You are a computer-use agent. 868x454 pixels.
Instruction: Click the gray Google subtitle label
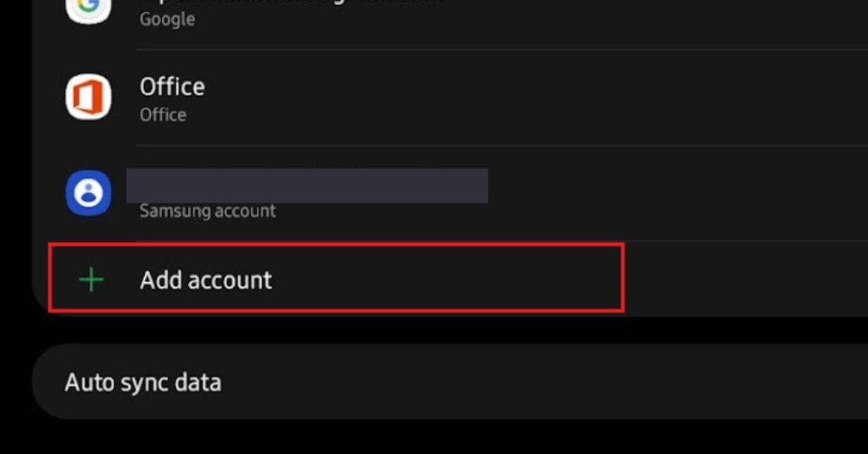point(167,19)
